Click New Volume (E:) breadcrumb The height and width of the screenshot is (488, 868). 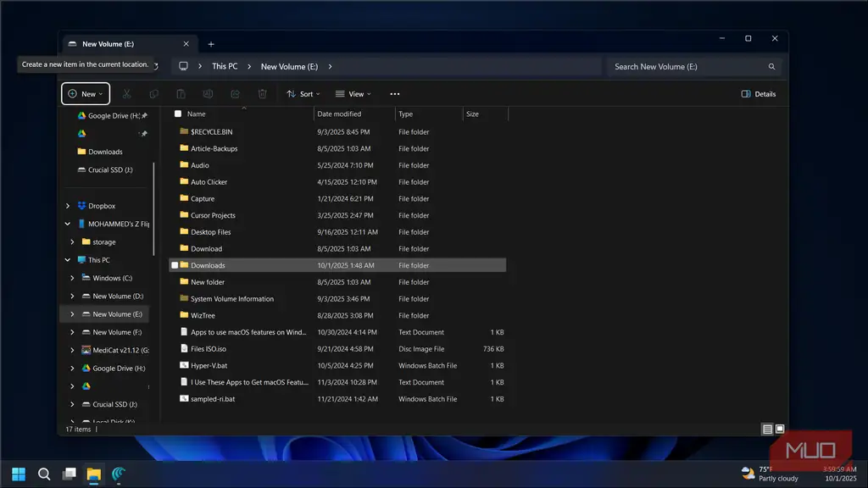[290, 66]
